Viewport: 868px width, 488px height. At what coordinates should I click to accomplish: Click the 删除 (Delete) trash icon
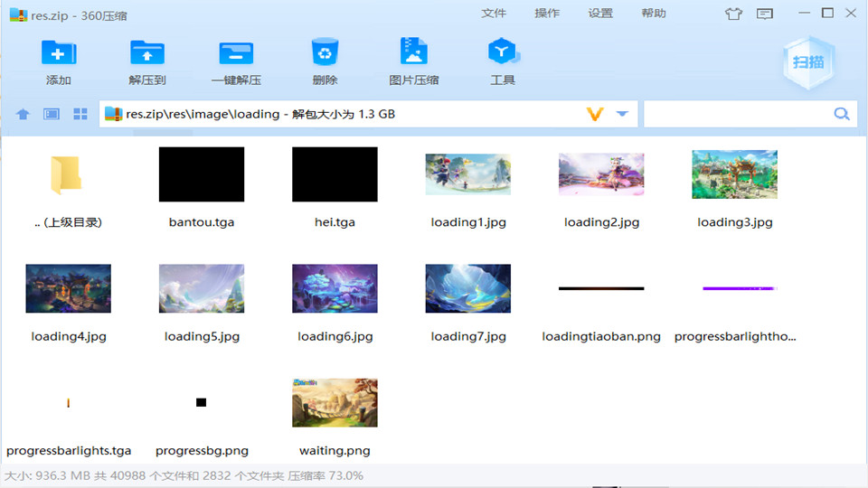point(325,53)
